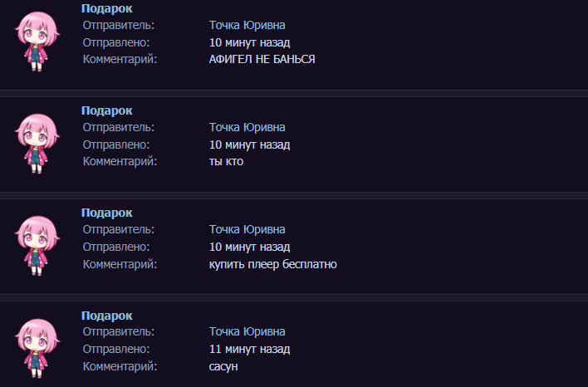The height and width of the screenshot is (387, 588).
Task: Click the comment text "АФИГЕЛ НЕ БАНЬСЯ"
Action: tap(262, 59)
